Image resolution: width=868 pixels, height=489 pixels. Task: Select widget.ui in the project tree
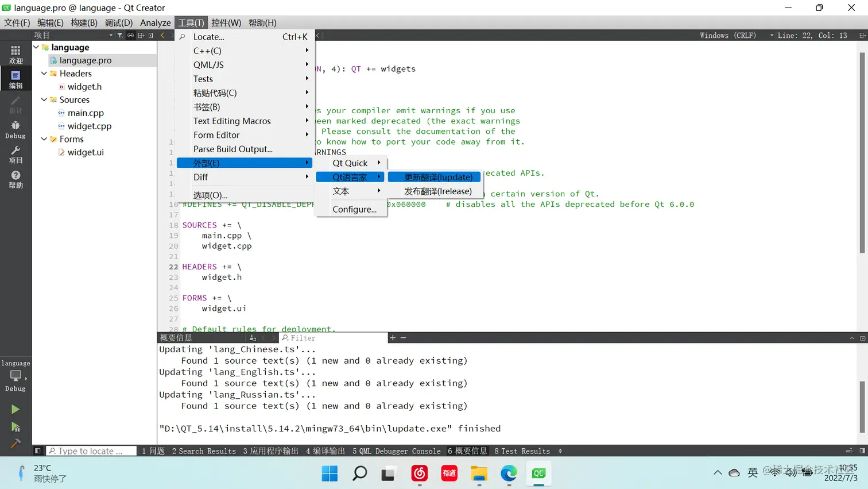(x=86, y=152)
